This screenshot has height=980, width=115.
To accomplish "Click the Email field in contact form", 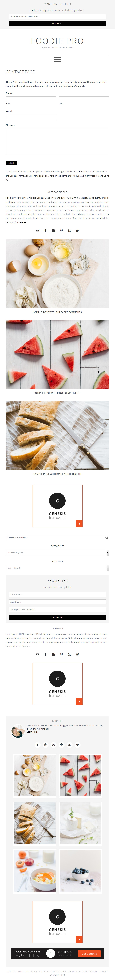I will click(31, 118).
